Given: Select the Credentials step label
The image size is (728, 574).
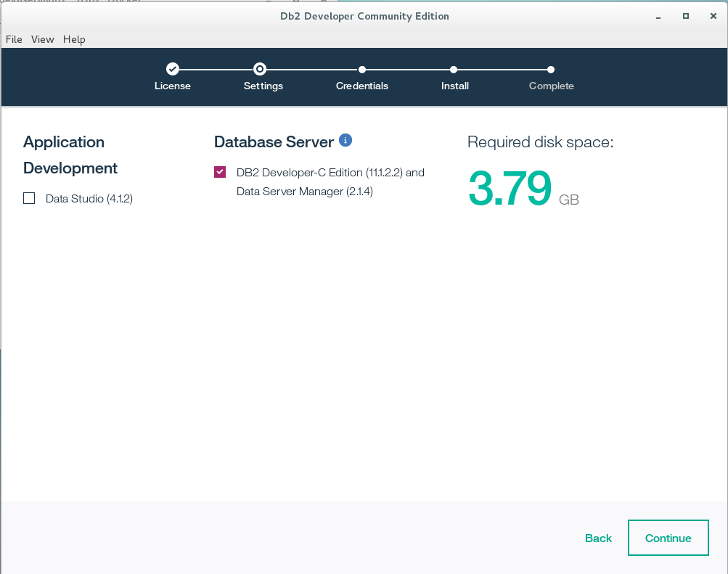Looking at the screenshot, I should click(362, 86).
